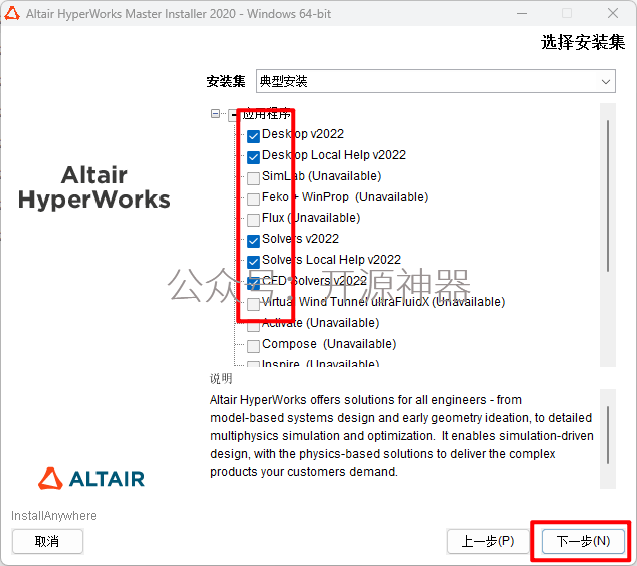The width and height of the screenshot is (637, 566).
Task: Click the 下一步(N) button
Action: coord(583,541)
